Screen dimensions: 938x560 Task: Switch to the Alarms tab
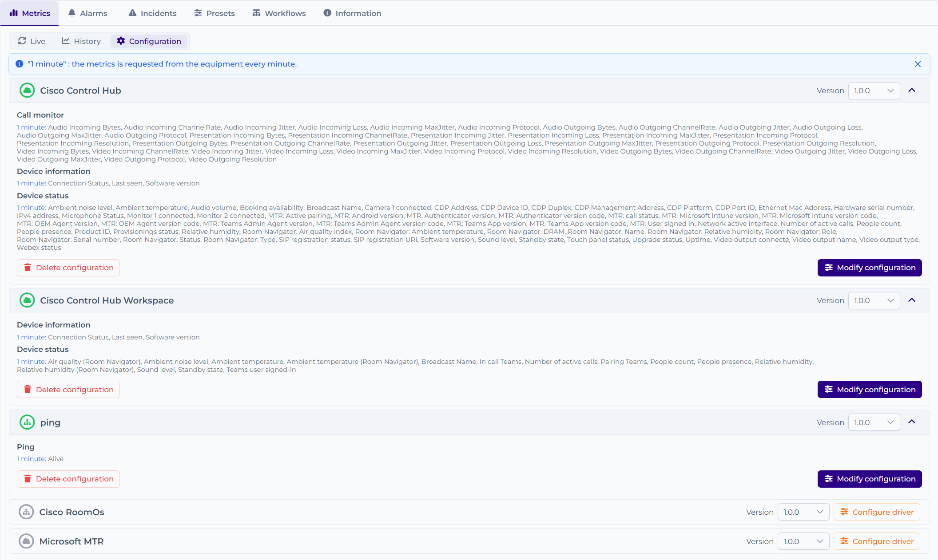pos(87,13)
